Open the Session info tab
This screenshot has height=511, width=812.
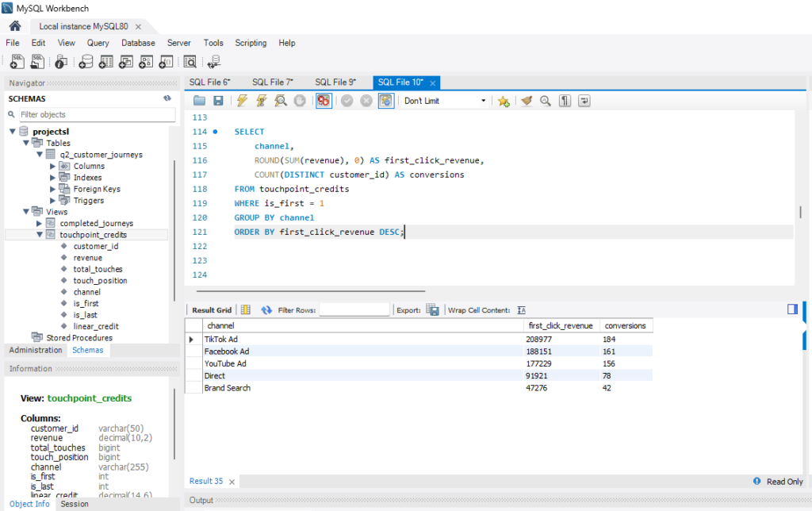[75, 504]
